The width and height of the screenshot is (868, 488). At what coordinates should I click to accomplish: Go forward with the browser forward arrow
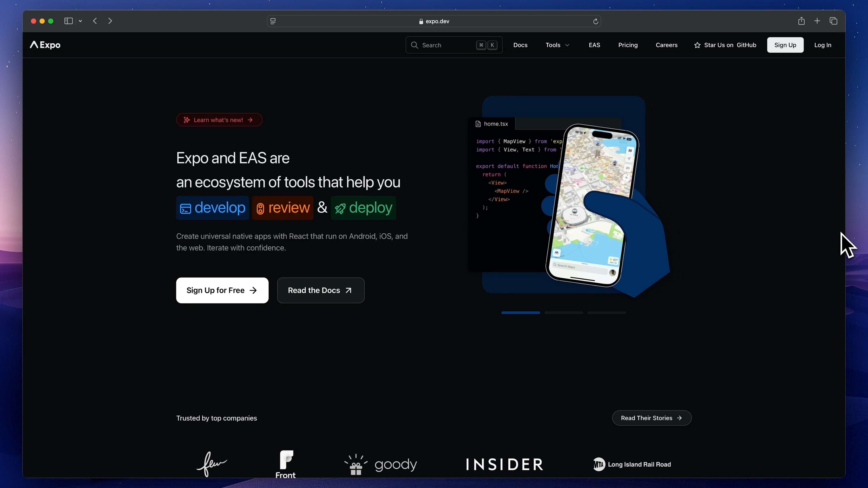coord(110,21)
